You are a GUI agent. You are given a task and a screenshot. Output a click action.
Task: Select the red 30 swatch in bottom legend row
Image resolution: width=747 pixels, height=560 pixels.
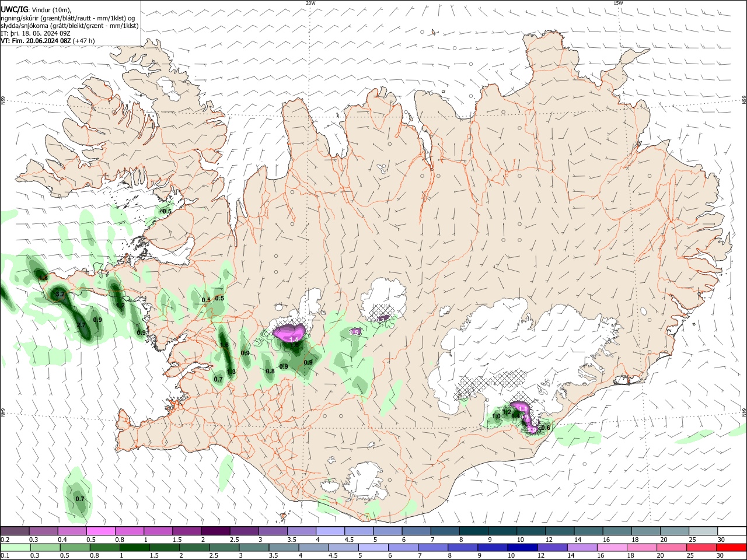(732, 547)
